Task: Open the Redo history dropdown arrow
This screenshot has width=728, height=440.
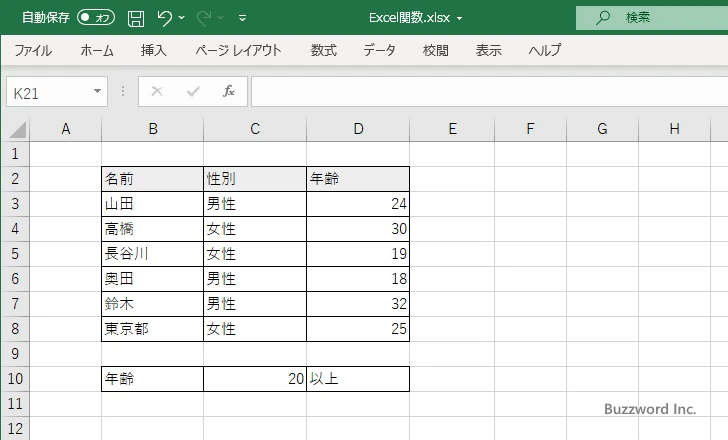Action: [221, 18]
